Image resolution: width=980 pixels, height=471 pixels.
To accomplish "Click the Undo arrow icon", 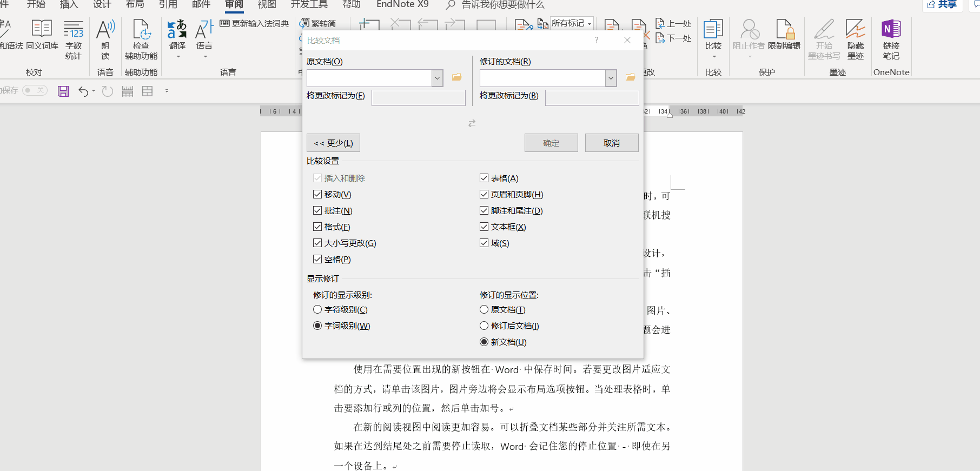I will [83, 91].
